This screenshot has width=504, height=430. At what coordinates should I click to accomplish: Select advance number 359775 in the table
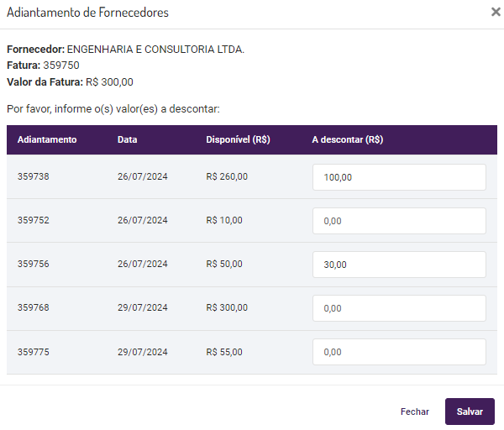click(x=34, y=352)
